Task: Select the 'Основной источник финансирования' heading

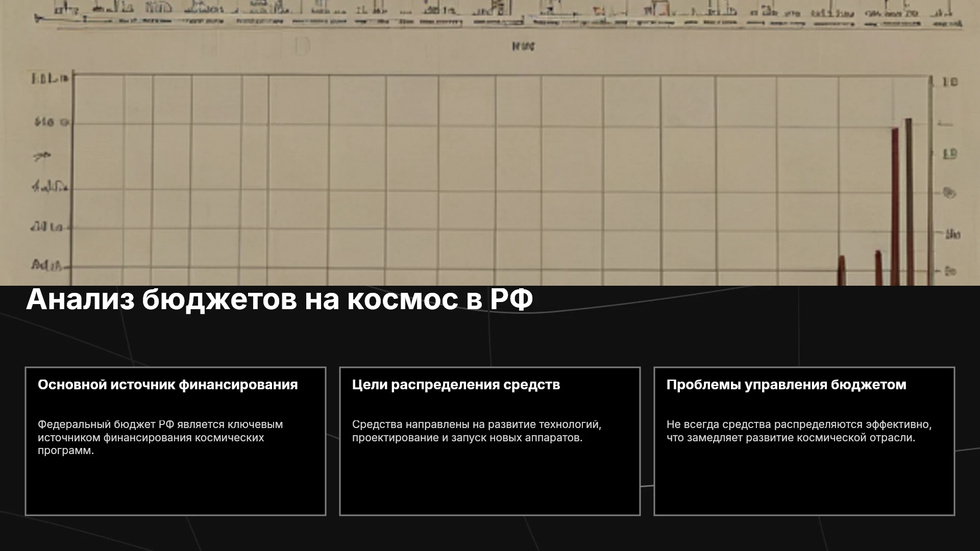Action: tap(167, 385)
